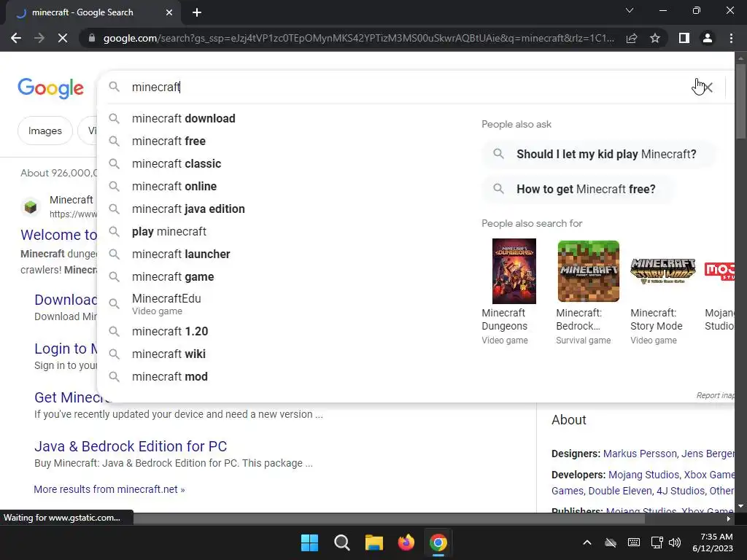The height and width of the screenshot is (560, 747).
Task: Open the Minecraft: Bedrock thumbnail
Action: click(x=589, y=271)
